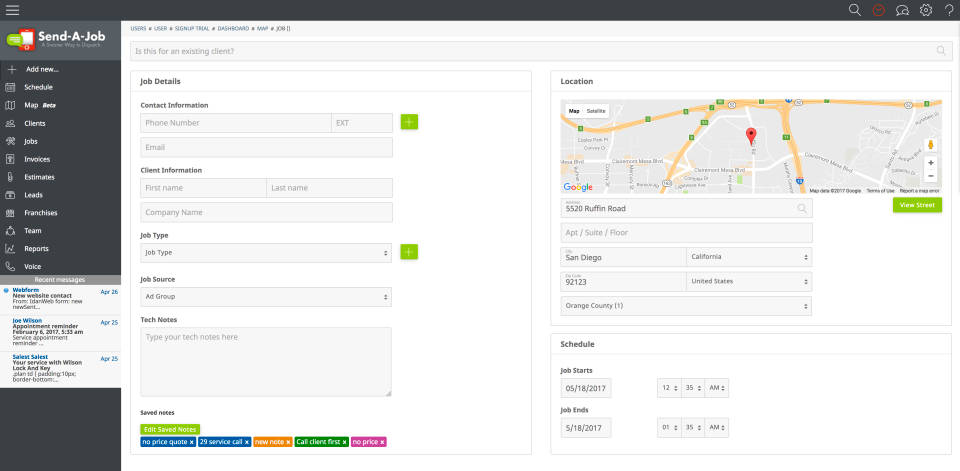This screenshot has height=471, width=960.
Task: Click the View Street button
Action: click(x=917, y=205)
